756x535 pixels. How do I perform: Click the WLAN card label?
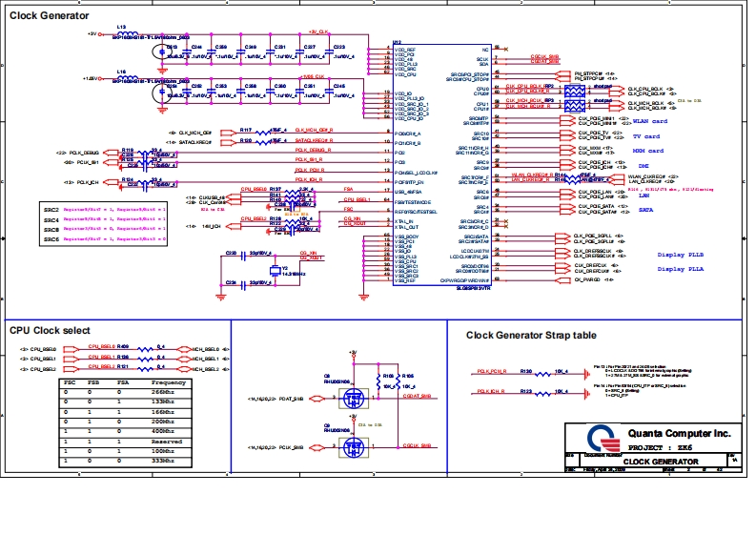click(x=650, y=122)
